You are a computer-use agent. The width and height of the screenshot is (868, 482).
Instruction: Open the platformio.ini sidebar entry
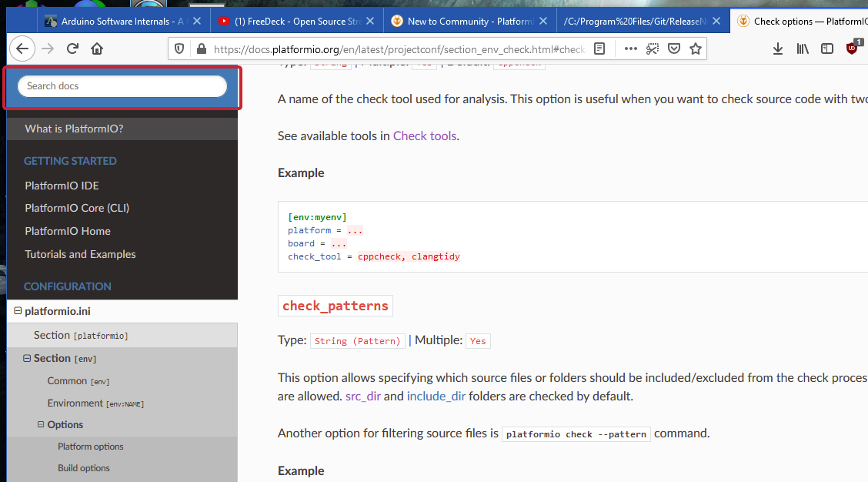click(58, 311)
